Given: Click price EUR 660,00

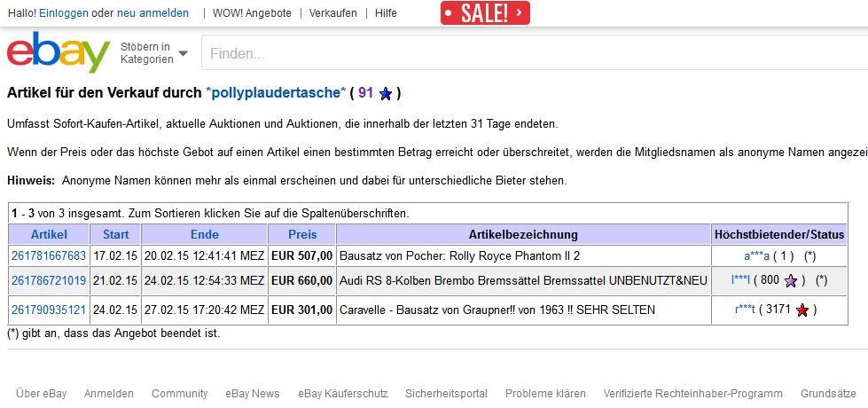Looking at the screenshot, I should [301, 280].
